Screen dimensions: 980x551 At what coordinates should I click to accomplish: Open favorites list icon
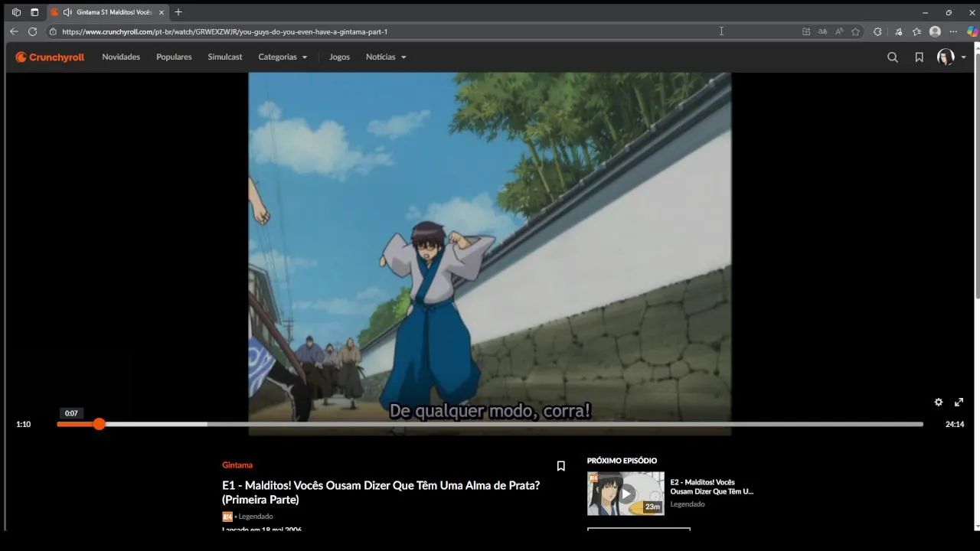(916, 31)
